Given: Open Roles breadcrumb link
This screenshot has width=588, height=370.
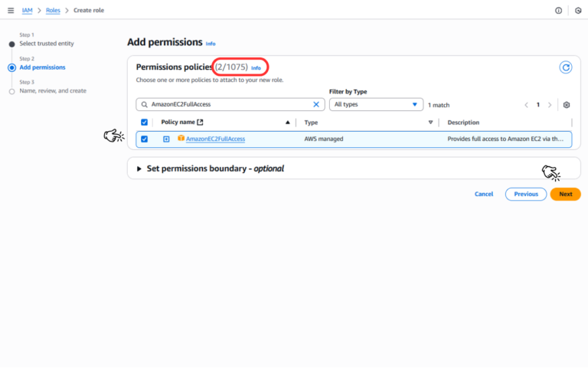Looking at the screenshot, I should point(53,10).
